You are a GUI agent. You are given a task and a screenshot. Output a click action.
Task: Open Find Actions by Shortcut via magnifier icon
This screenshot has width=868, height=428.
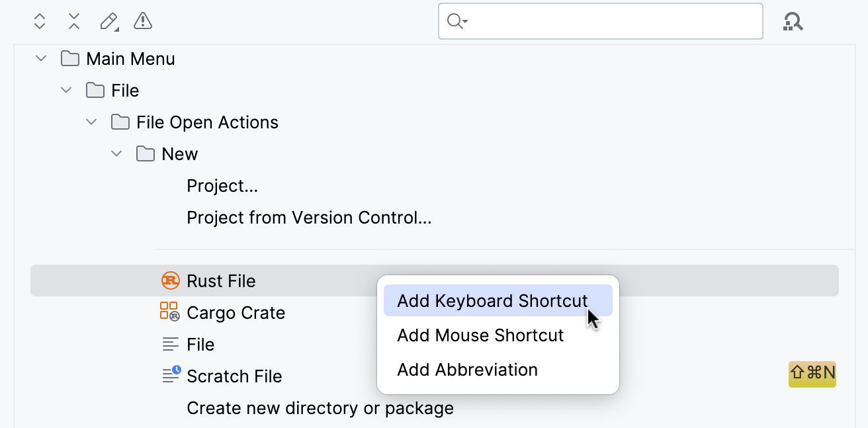pos(793,21)
